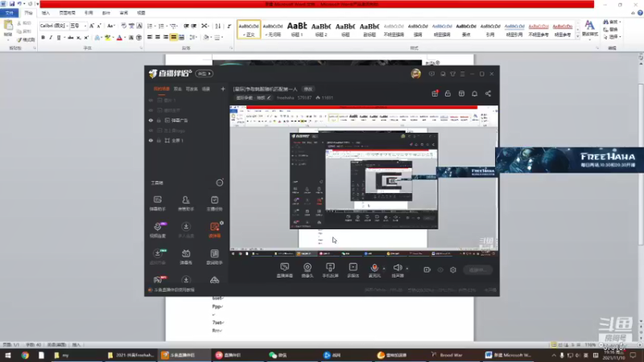Apply subscript formatting in Word
Screen dimensions: 644x362
78,37
